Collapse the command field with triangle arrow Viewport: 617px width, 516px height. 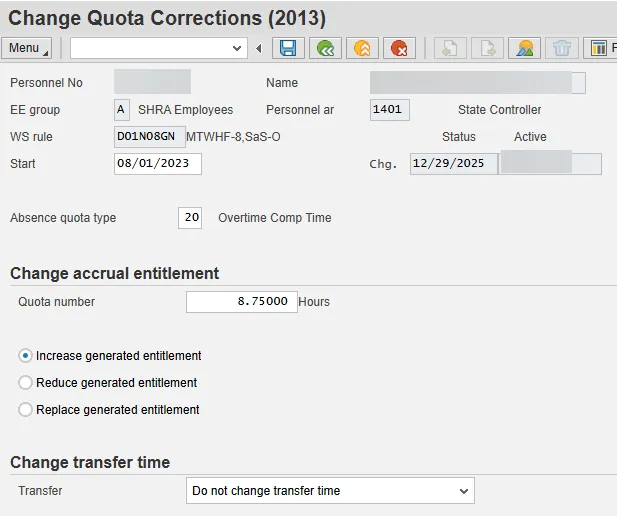(x=259, y=48)
